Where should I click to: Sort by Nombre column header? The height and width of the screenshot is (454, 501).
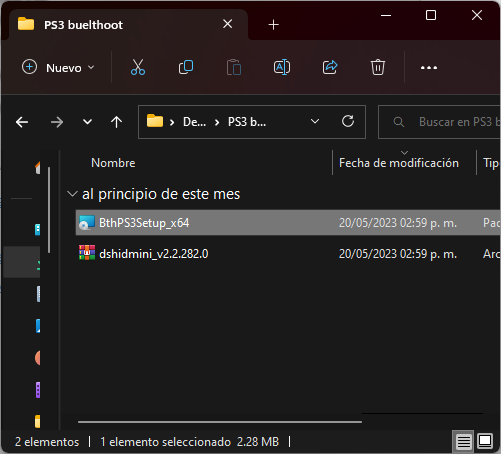(x=113, y=163)
